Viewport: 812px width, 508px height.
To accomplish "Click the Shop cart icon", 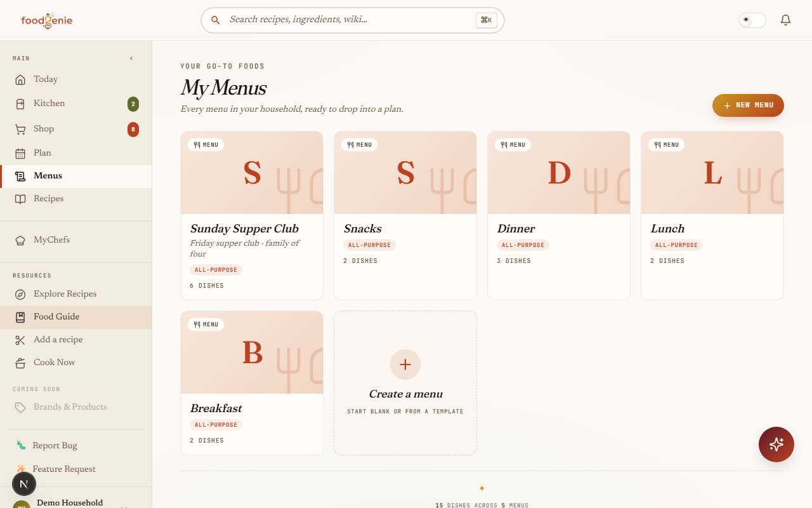I will click(20, 129).
